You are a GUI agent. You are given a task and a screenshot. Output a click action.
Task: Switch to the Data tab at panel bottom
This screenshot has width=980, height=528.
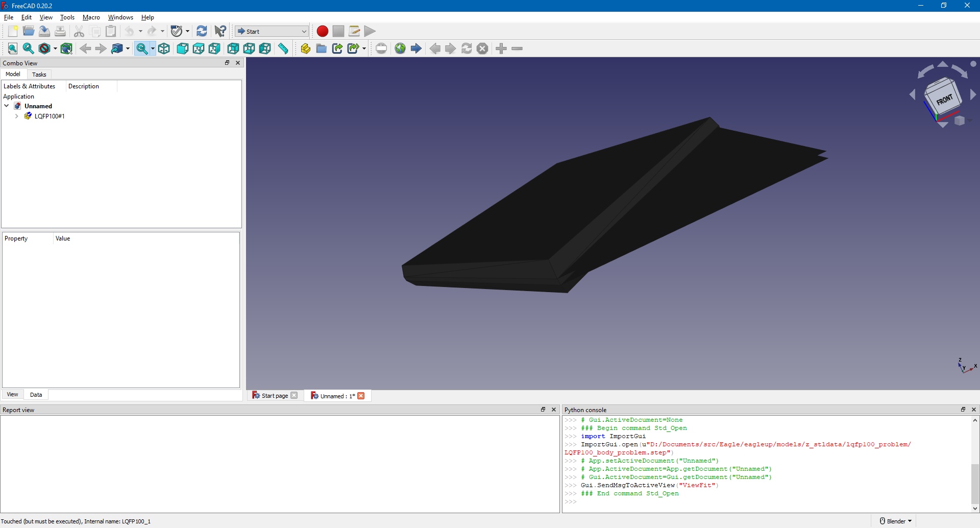tap(36, 394)
